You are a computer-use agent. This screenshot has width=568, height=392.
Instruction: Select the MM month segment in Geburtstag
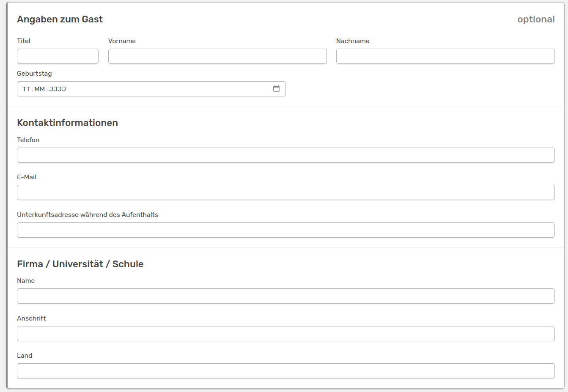40,89
